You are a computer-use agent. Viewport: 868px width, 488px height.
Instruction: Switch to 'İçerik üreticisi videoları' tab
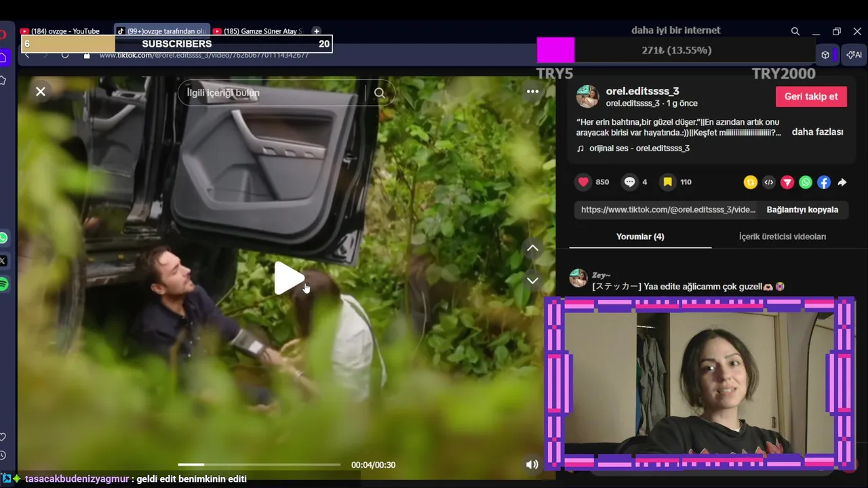(783, 237)
